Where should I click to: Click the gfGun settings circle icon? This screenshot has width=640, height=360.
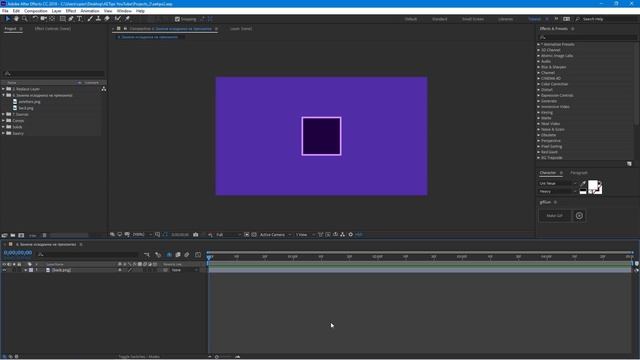click(579, 216)
